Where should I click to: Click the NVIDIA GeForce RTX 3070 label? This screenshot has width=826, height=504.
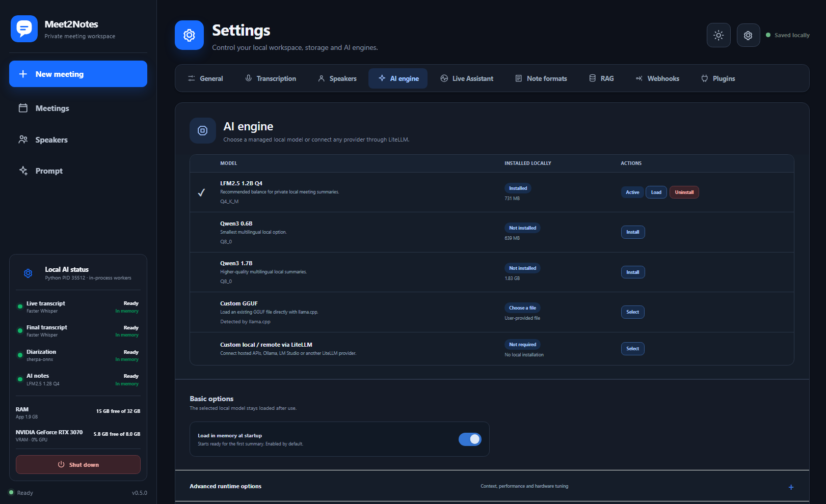click(x=49, y=432)
